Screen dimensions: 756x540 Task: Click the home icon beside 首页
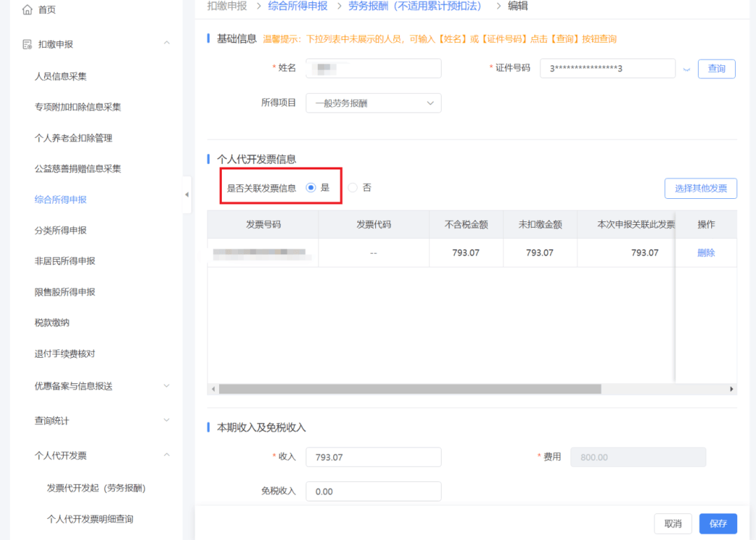click(27, 10)
